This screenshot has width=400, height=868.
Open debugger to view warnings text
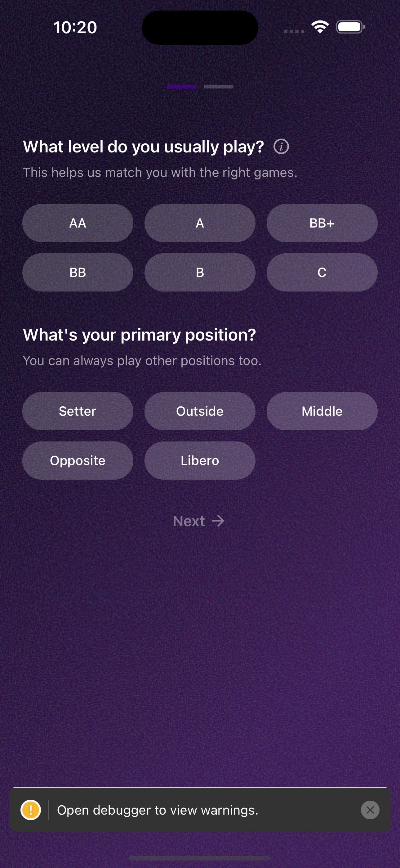click(x=158, y=810)
